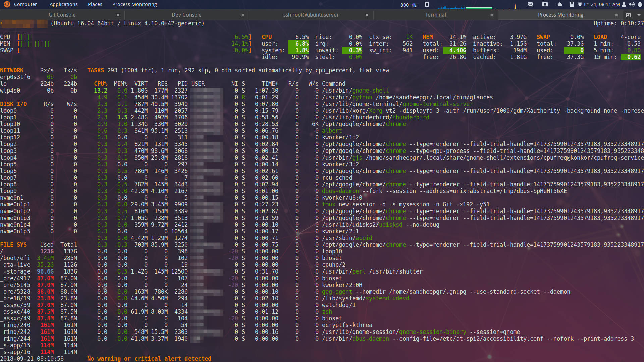
Task: Select the gnome-shell process row
Action: (x=241, y=90)
